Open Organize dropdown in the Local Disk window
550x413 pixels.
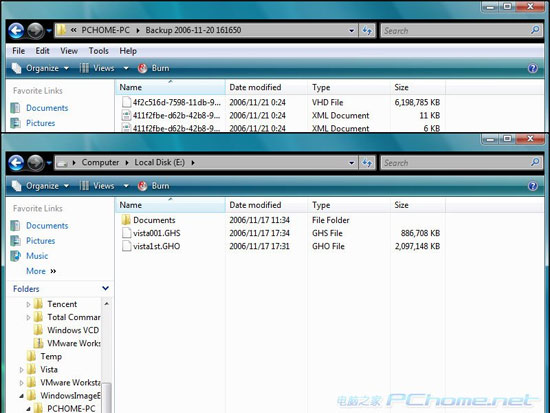tap(40, 186)
